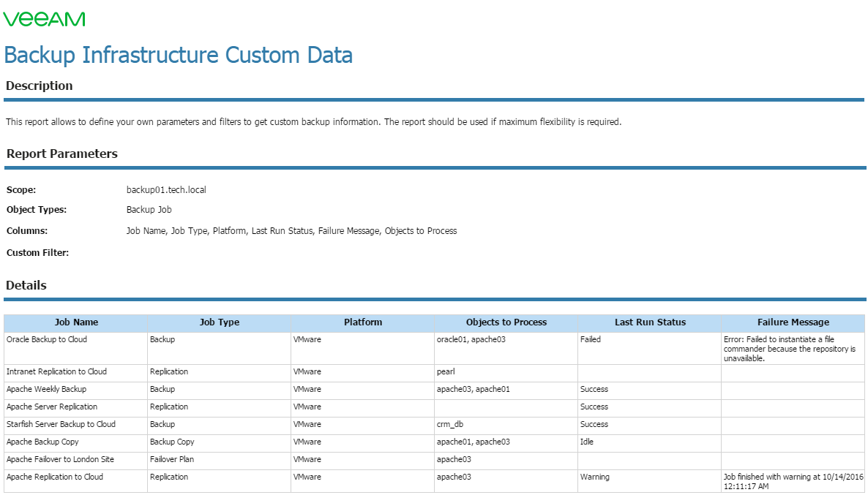The height and width of the screenshot is (495, 868).
Task: Click the description paragraph text
Action: [313, 121]
